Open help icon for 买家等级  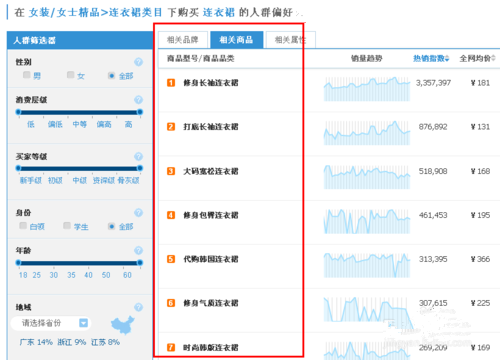[x=138, y=156]
